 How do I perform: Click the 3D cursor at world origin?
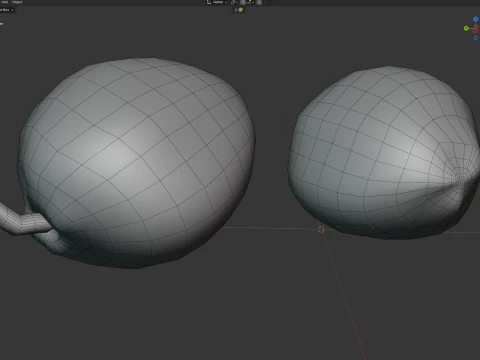[x=321, y=229]
